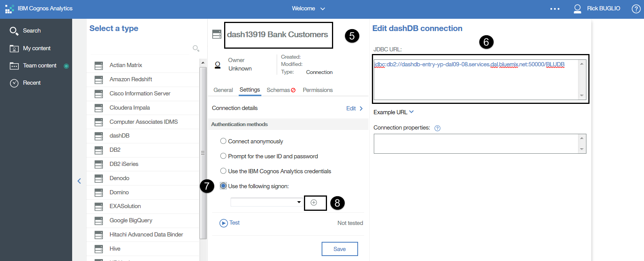Screen dimensions: 644x261
Task: Select the Hive type entry
Action: (143, 249)
